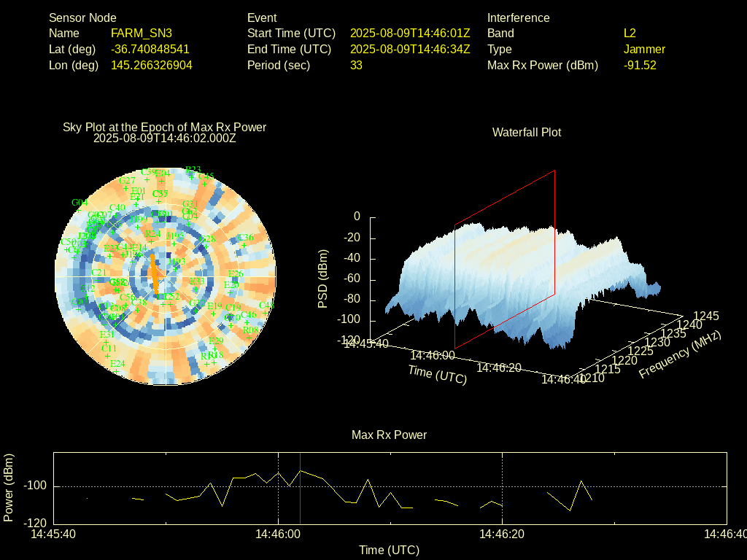Click the Start Time UTC value
Screen dimensions: 747x560
point(410,33)
